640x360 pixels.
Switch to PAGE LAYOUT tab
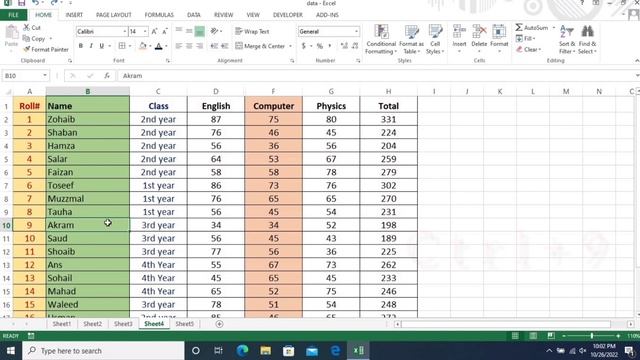[x=113, y=15]
